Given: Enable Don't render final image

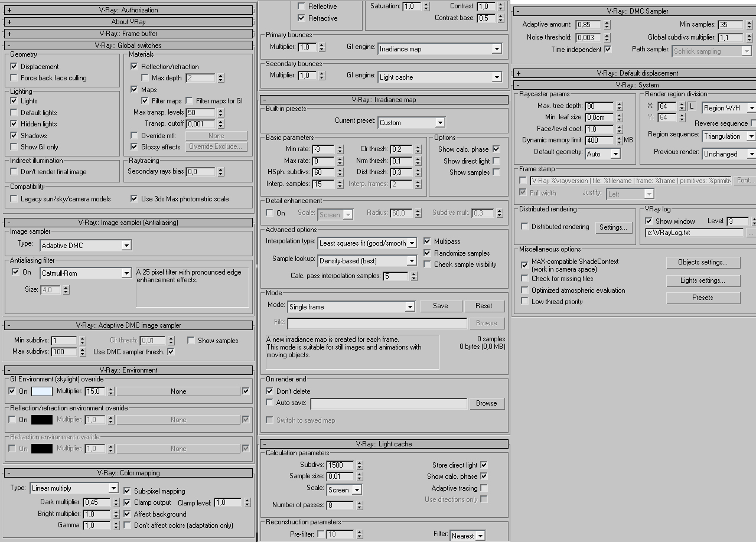Looking at the screenshot, I should coord(14,172).
